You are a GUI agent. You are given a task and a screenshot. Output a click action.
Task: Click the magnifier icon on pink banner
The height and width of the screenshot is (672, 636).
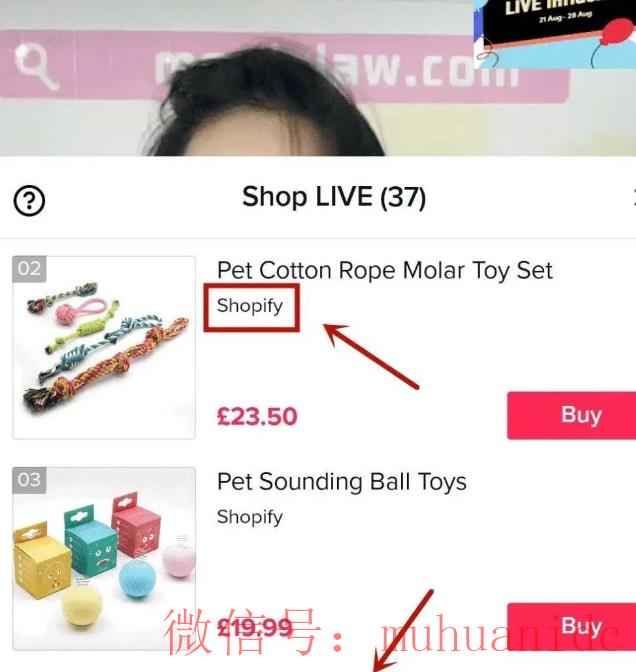point(36,67)
